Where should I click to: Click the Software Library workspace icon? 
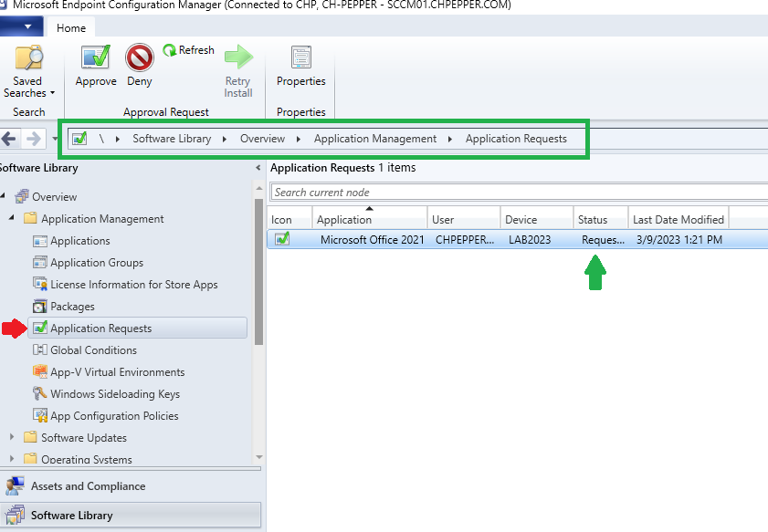pos(15,516)
